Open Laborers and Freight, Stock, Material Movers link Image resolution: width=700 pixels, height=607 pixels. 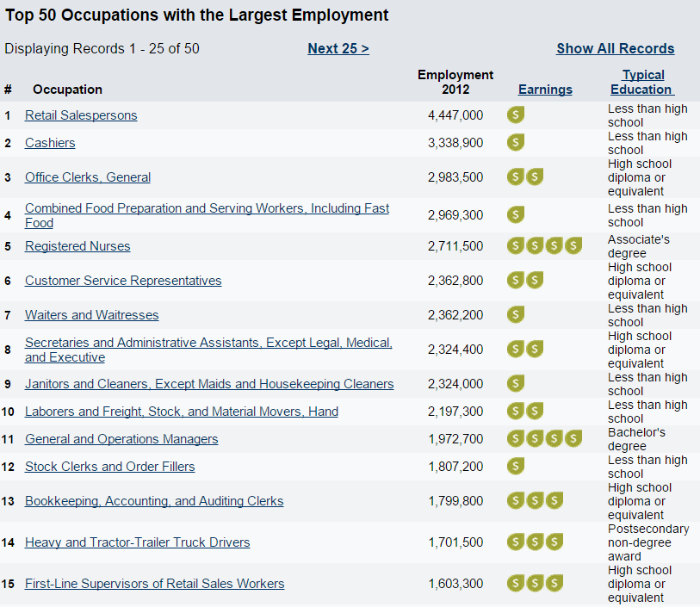(x=182, y=412)
